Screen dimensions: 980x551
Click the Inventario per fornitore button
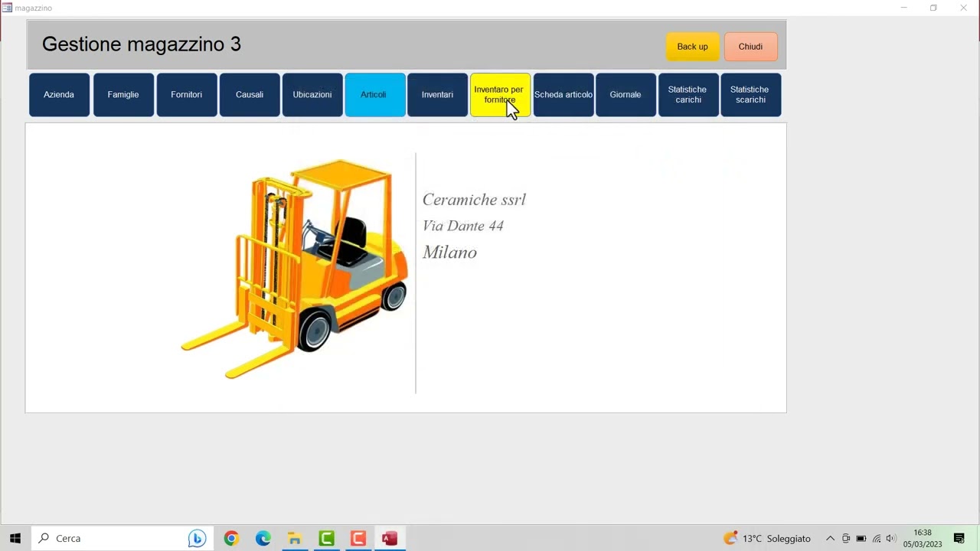(500, 95)
